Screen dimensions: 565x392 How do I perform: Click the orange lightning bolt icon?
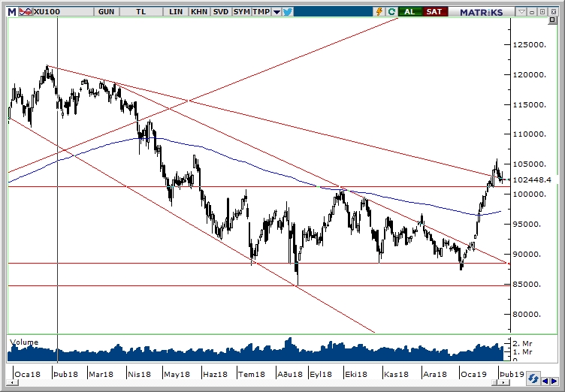click(x=379, y=12)
